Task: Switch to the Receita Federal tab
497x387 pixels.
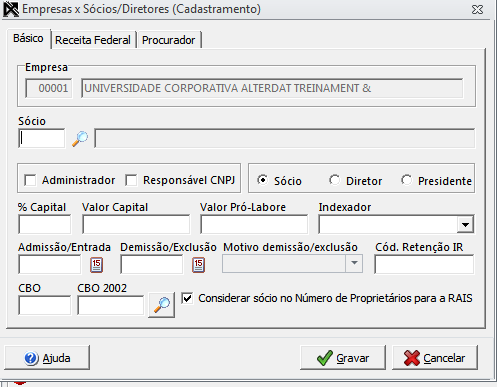Action: tap(93, 40)
